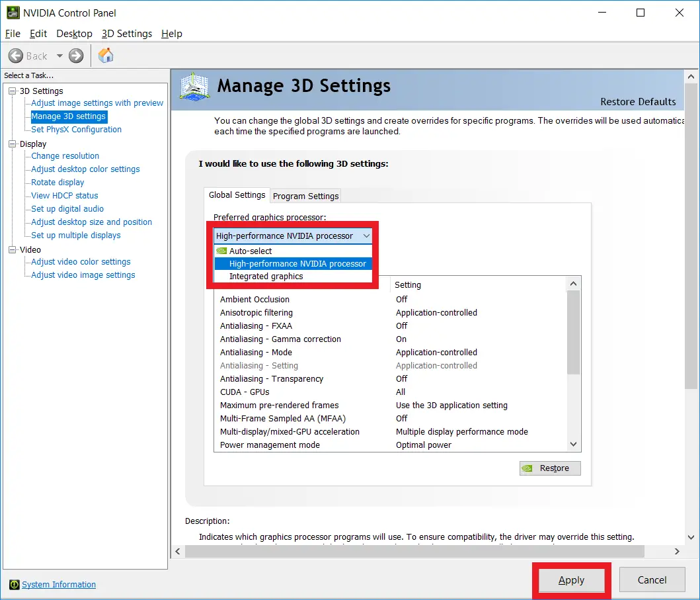Open the System Information link
Image resolution: width=700 pixels, height=600 pixels.
tap(59, 585)
